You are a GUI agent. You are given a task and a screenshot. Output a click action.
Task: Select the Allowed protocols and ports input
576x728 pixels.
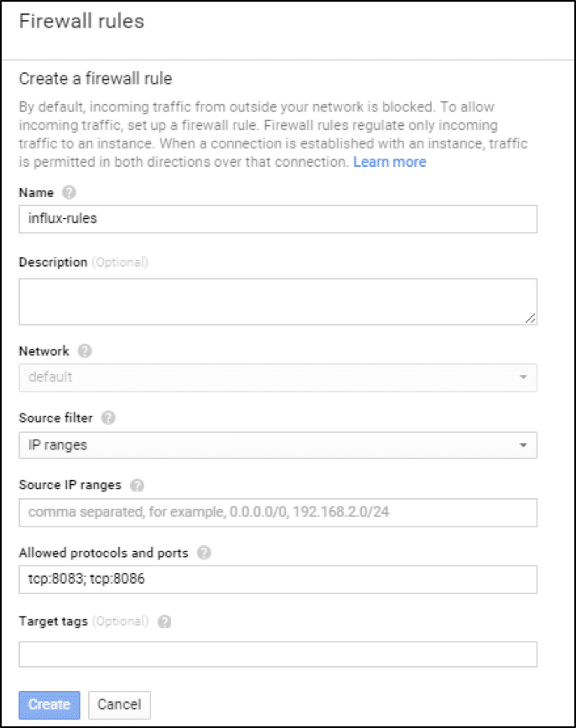(278, 580)
